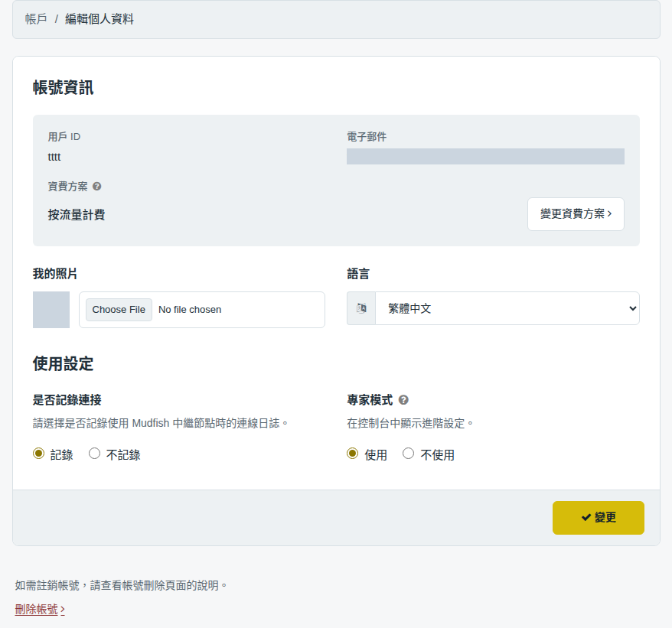672x628 pixels.
Task: Click the 是否記錄連接 label
Action: [x=67, y=400]
